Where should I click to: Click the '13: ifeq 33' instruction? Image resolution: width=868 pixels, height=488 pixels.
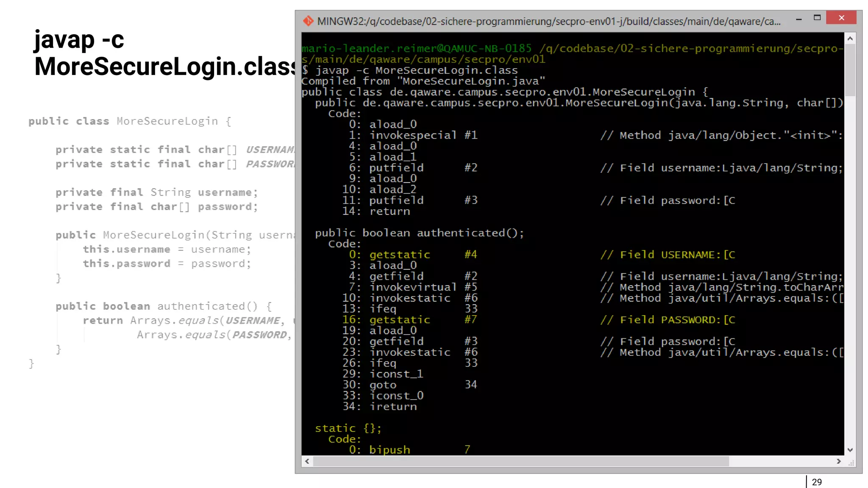tap(410, 309)
